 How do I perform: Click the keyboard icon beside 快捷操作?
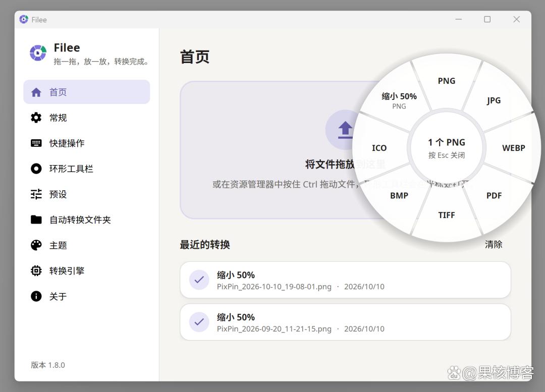36,143
